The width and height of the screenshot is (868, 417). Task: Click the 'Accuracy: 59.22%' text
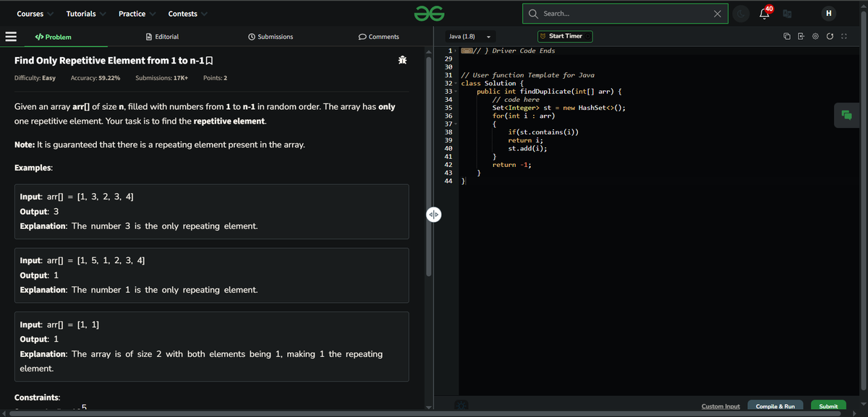[x=95, y=77]
